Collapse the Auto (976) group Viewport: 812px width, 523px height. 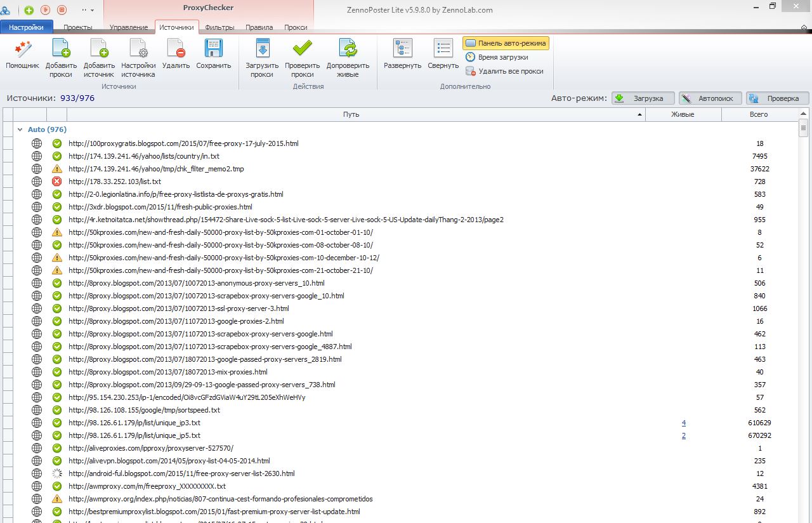(20, 129)
